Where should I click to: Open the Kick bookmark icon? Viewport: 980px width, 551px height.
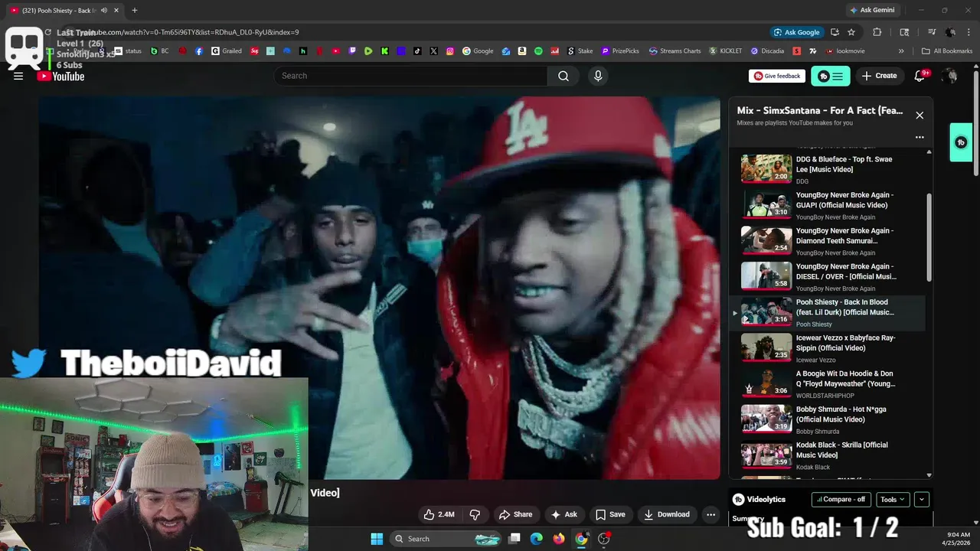pos(384,51)
